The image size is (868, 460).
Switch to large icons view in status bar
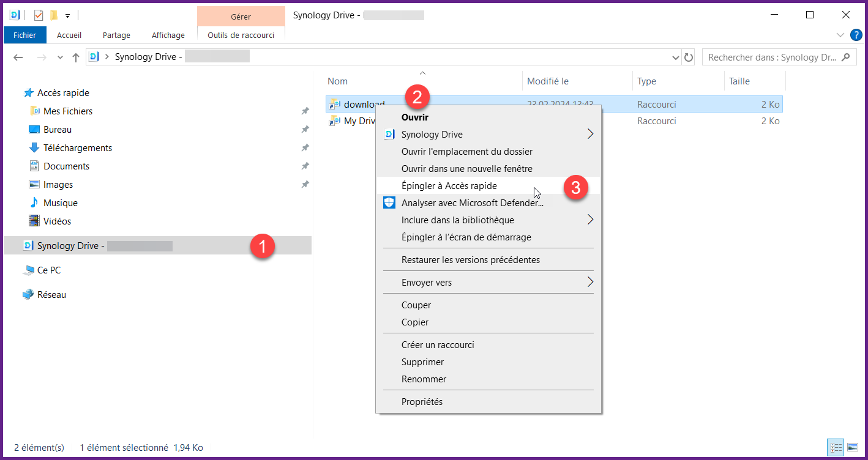click(x=852, y=448)
